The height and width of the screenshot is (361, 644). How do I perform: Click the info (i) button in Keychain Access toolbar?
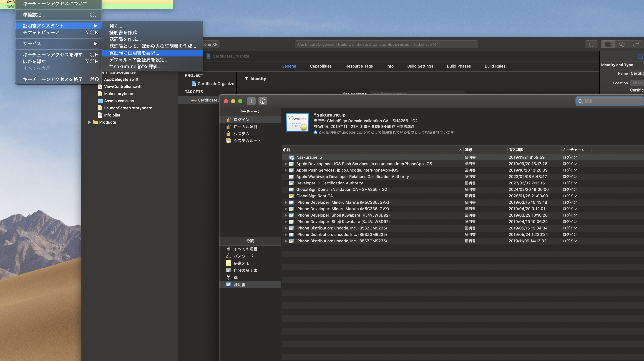coord(263,101)
